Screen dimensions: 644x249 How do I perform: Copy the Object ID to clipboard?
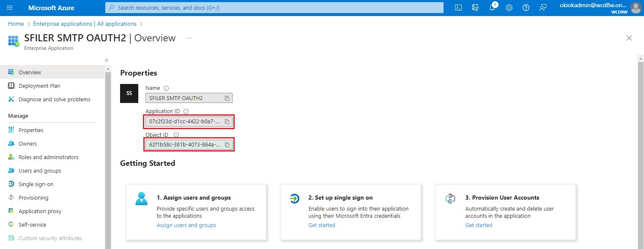pyautogui.click(x=227, y=145)
